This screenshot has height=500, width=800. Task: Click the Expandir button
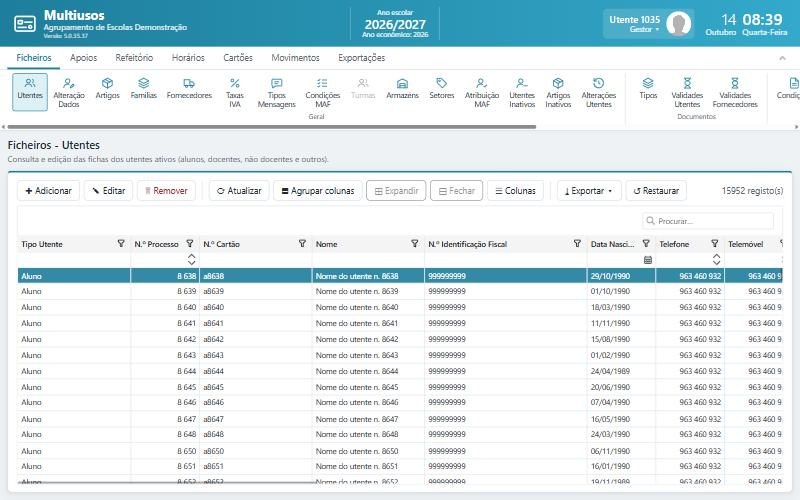coord(396,191)
